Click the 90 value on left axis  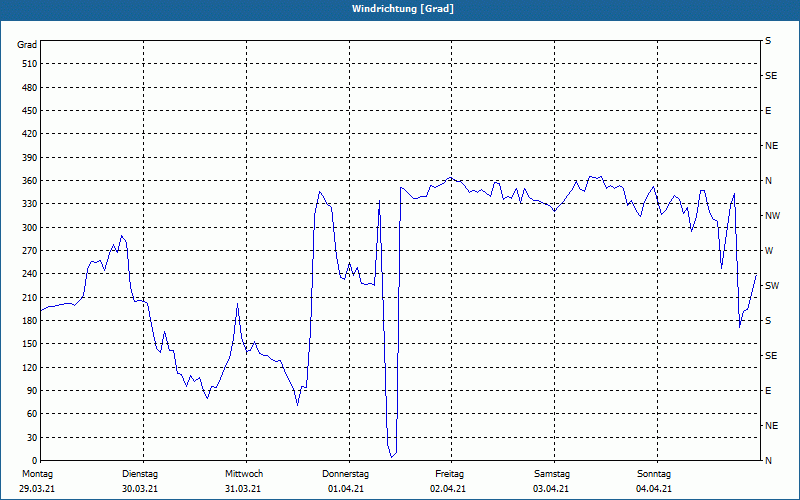[32, 391]
